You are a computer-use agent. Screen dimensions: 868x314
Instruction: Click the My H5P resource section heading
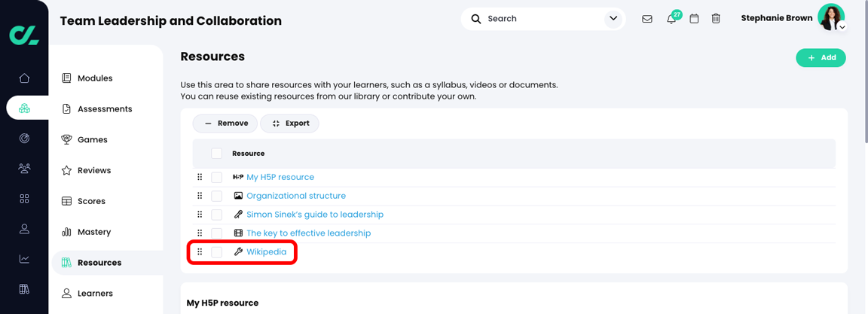click(222, 303)
